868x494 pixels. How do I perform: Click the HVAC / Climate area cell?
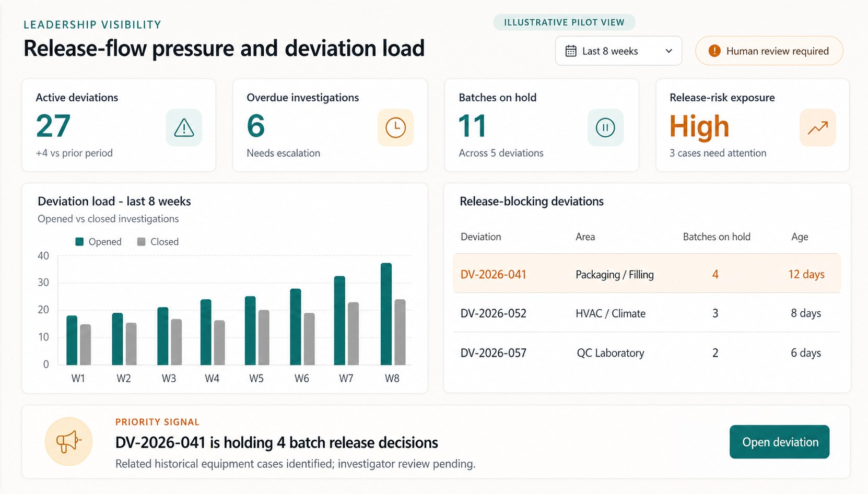611,313
